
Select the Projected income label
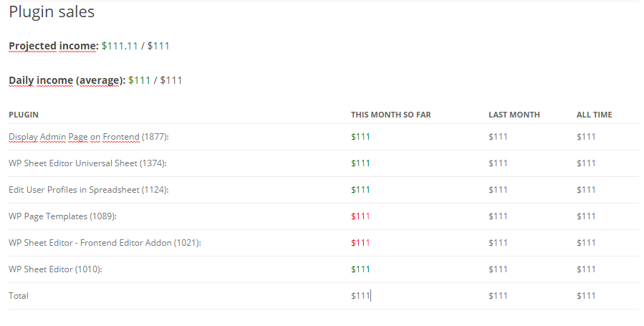(54, 46)
